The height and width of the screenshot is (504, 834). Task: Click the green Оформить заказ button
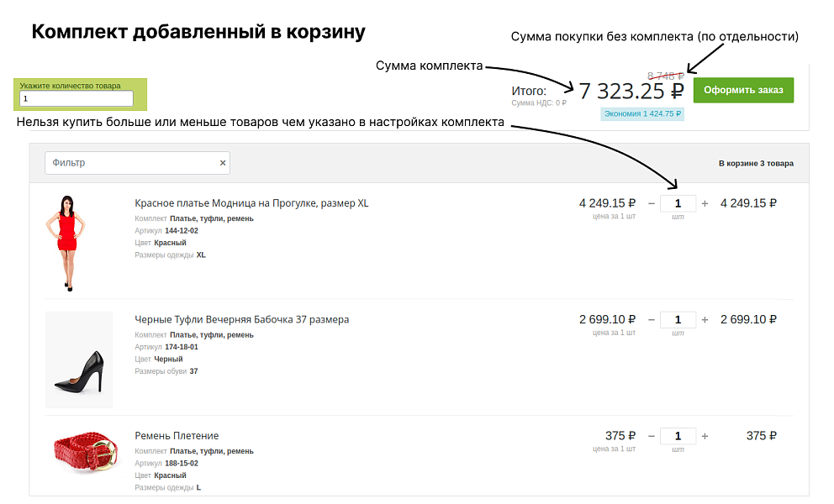743,90
